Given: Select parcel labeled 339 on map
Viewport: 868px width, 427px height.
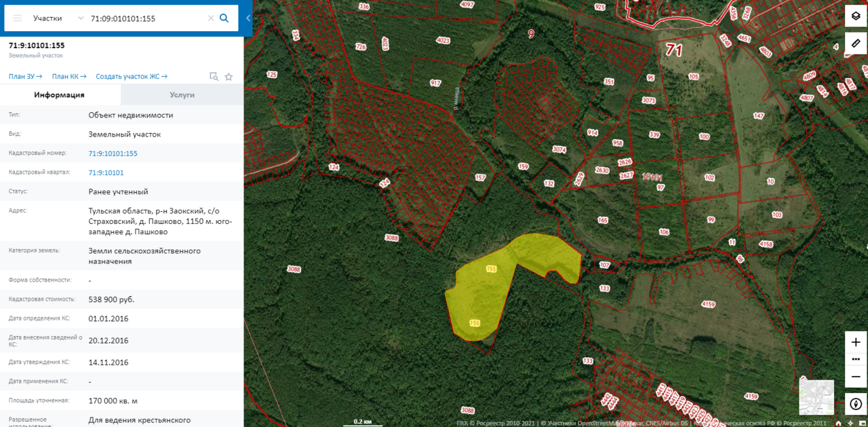Looking at the screenshot, I should [x=654, y=134].
